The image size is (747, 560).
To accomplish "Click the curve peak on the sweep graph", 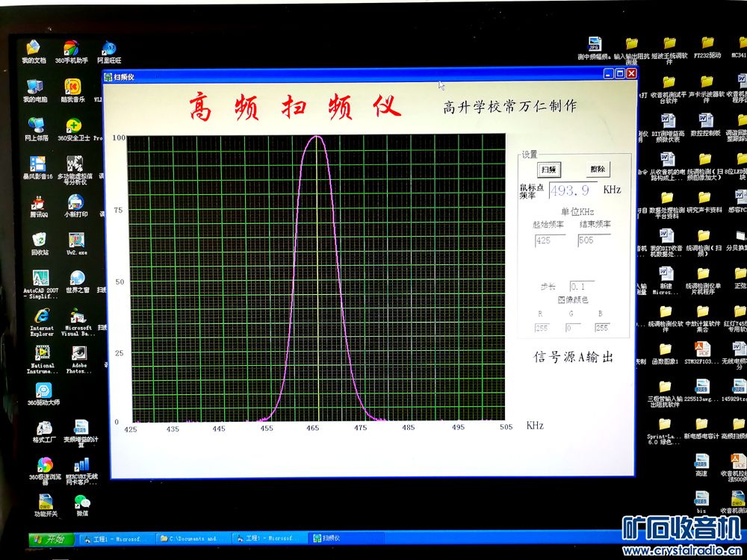I will [316, 137].
